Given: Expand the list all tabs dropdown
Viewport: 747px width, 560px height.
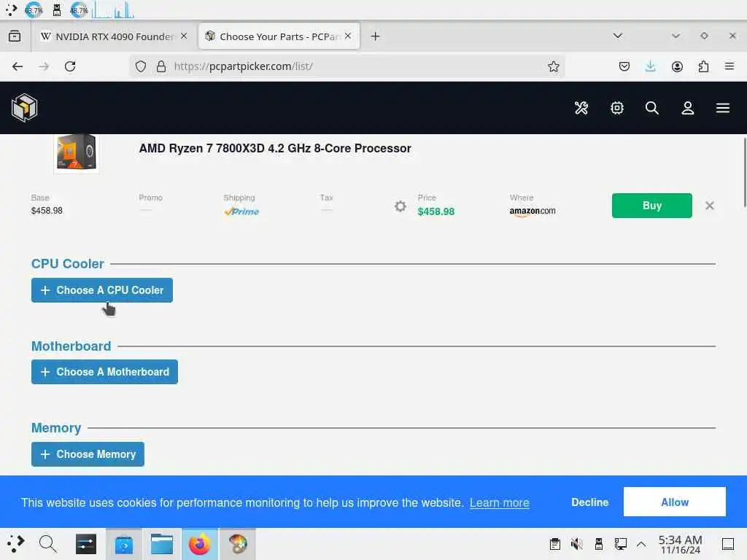Looking at the screenshot, I should coord(617,36).
